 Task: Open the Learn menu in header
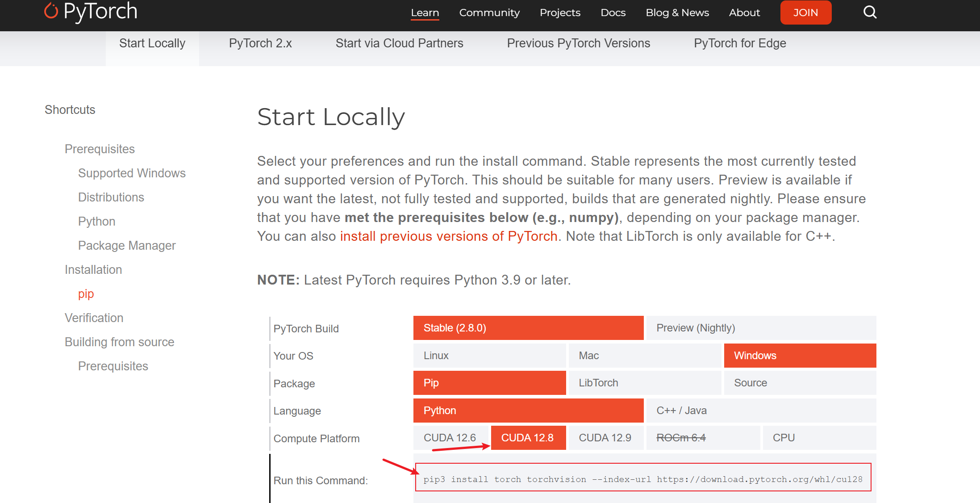click(x=425, y=13)
